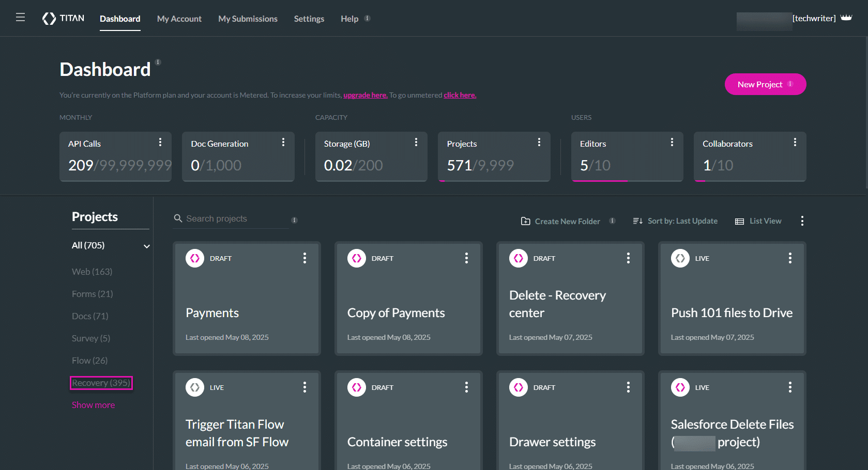Click the Search projects field

(233, 219)
